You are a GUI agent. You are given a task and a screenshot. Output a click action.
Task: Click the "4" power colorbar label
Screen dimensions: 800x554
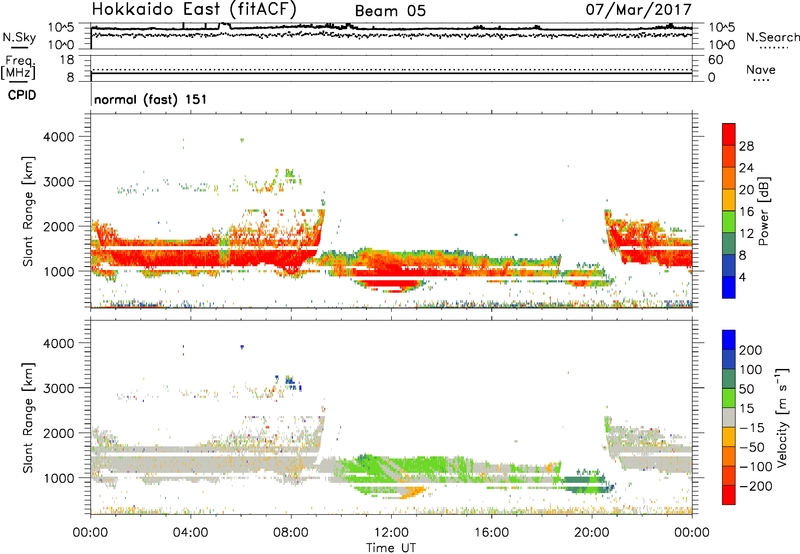pos(743,277)
